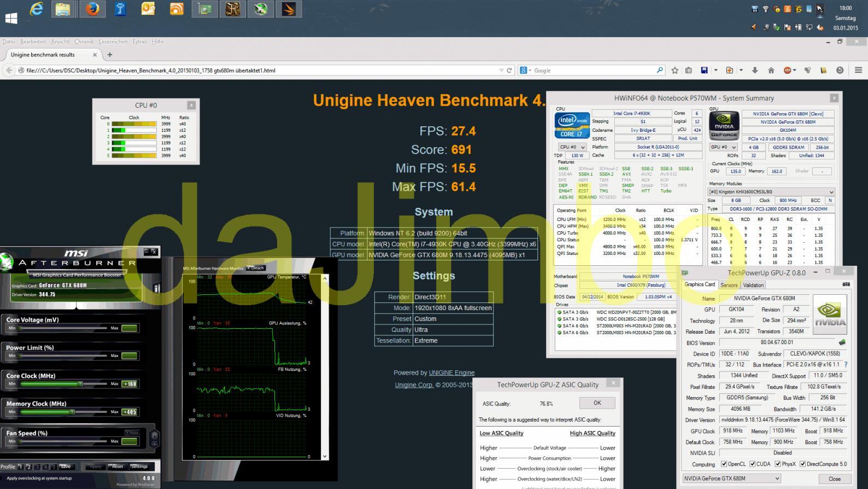Open the Firefox hamburger menu
Image resolution: width=868 pixels, height=489 pixels.
pyautogui.click(x=858, y=70)
